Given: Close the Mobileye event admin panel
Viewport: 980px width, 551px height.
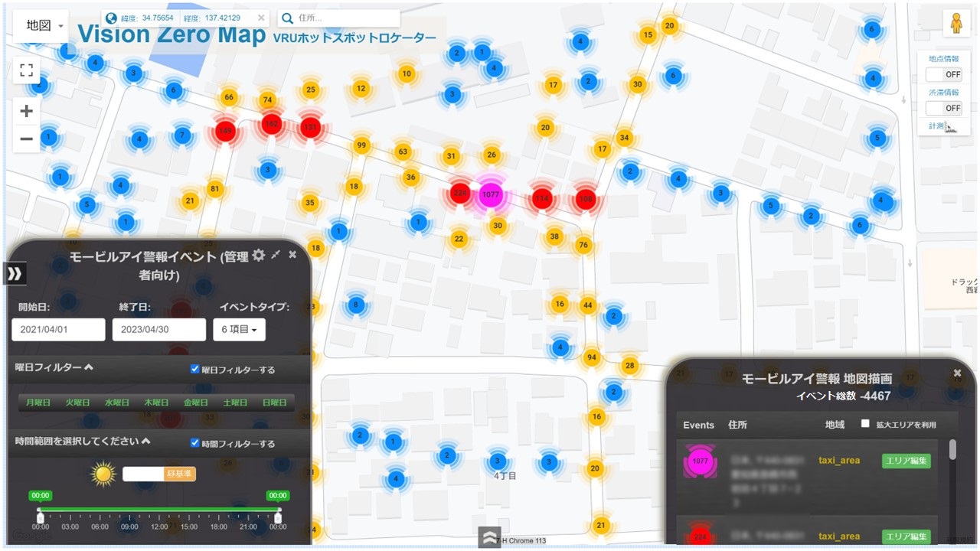Looking at the screenshot, I should point(292,255).
